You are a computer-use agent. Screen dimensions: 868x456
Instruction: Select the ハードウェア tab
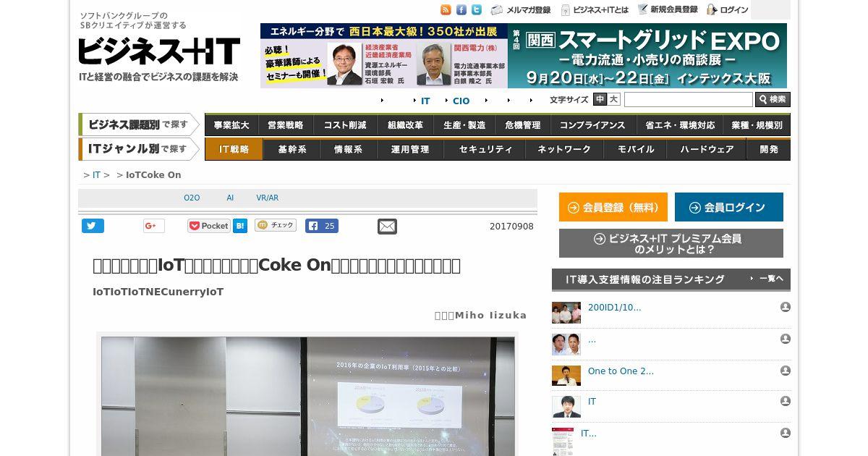click(x=707, y=150)
